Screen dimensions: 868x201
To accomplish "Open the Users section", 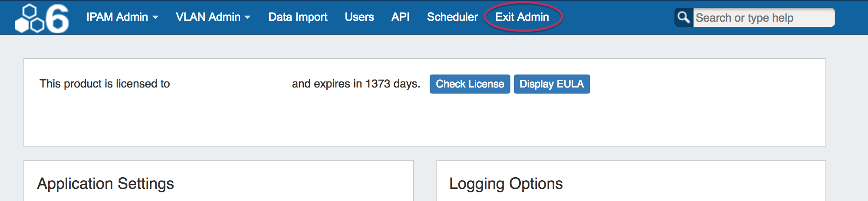I will [359, 17].
